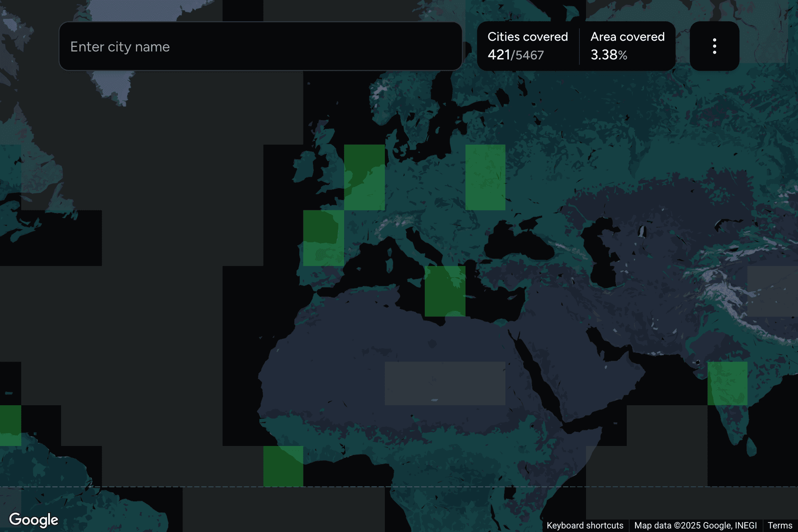Open the three-dot options menu

714,46
